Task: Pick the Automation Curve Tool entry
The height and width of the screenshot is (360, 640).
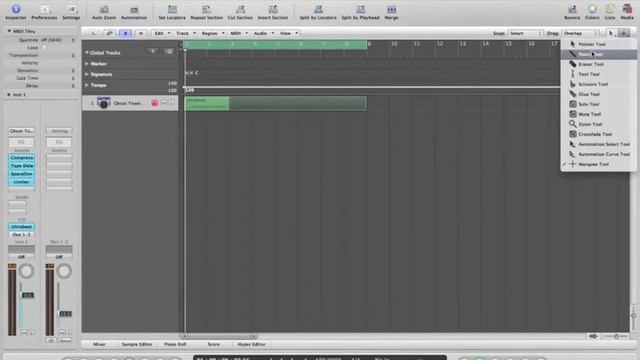Action: click(598, 154)
